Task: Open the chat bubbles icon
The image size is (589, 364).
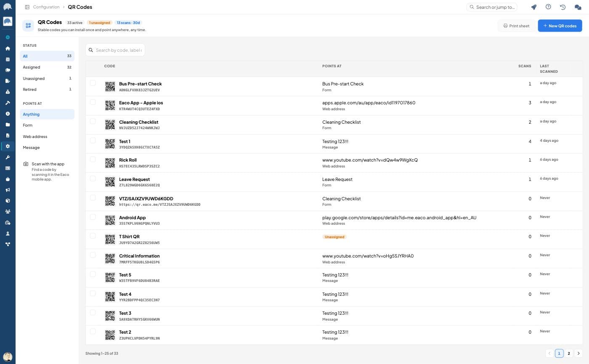Action: (578, 7)
